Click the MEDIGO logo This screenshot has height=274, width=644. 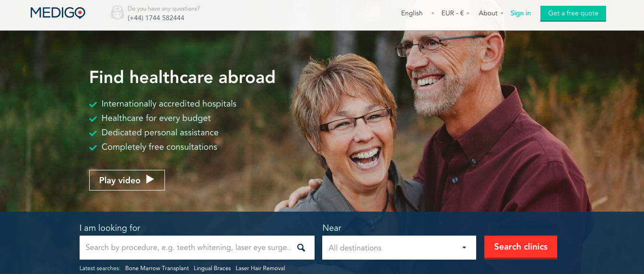pyautogui.click(x=58, y=13)
